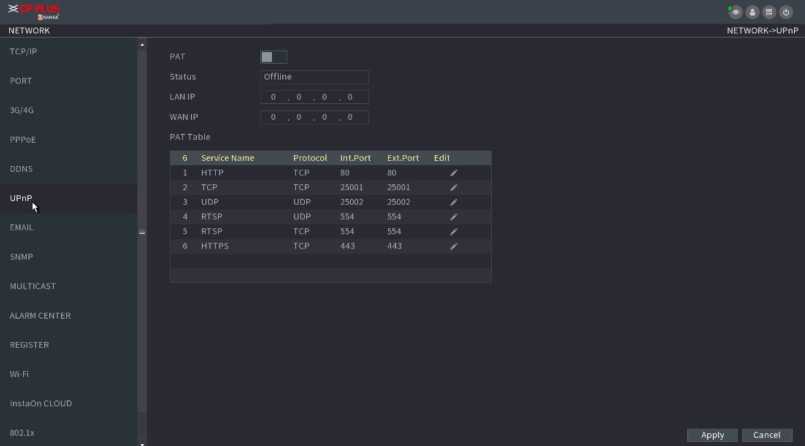
Task: Click first octet of LAN IP field
Action: [x=274, y=97]
